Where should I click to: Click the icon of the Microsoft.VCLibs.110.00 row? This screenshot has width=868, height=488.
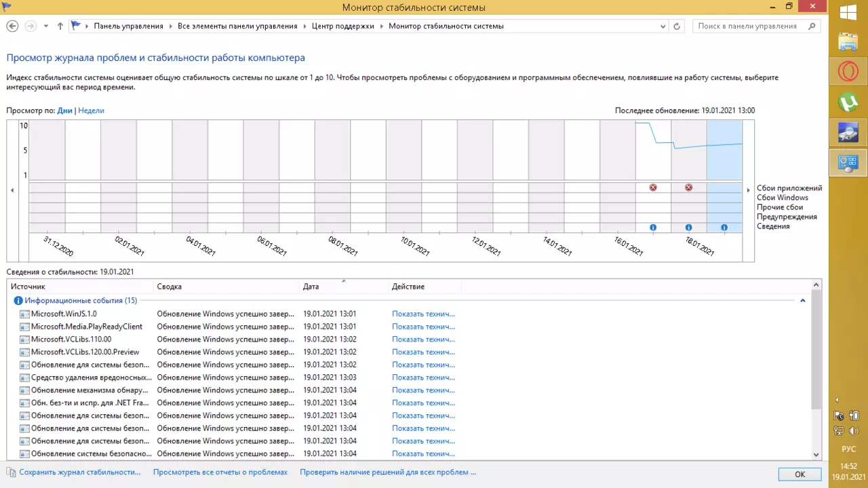25,340
